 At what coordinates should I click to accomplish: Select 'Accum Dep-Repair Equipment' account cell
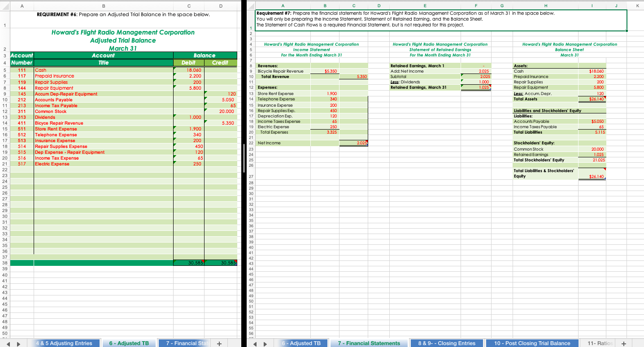tap(103, 94)
